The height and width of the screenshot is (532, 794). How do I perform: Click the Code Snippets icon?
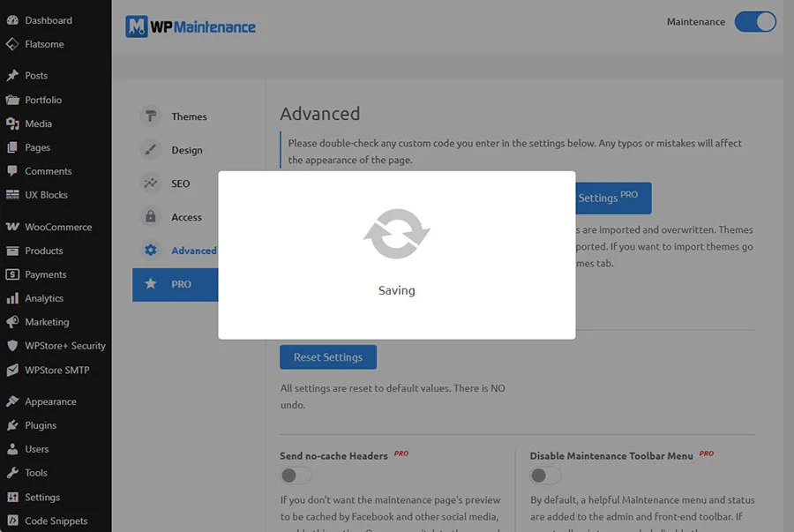pyautogui.click(x=12, y=521)
